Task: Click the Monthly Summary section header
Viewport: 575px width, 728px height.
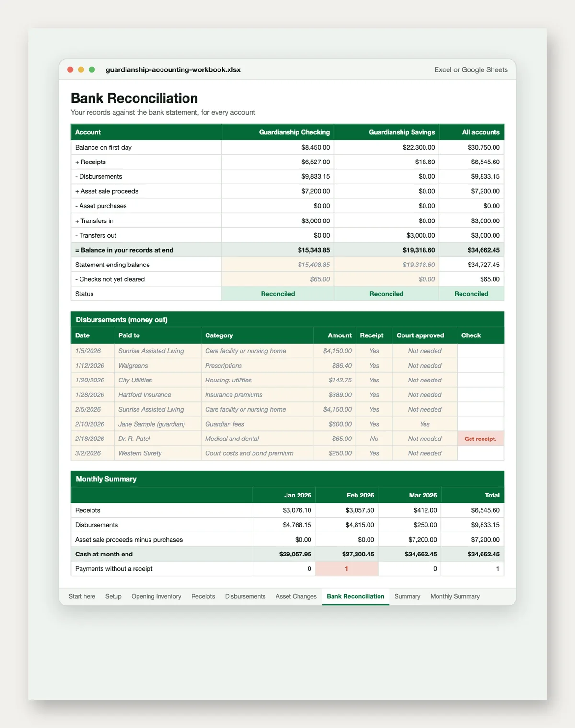Action: (287, 479)
